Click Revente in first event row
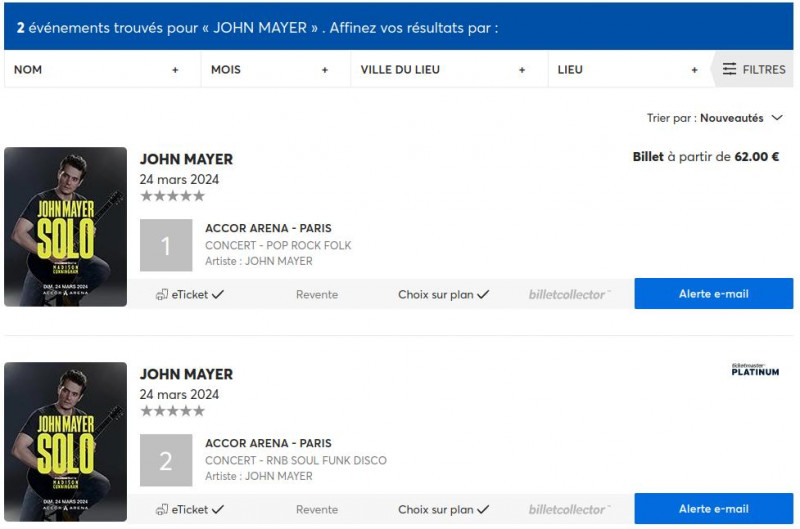 point(317,294)
